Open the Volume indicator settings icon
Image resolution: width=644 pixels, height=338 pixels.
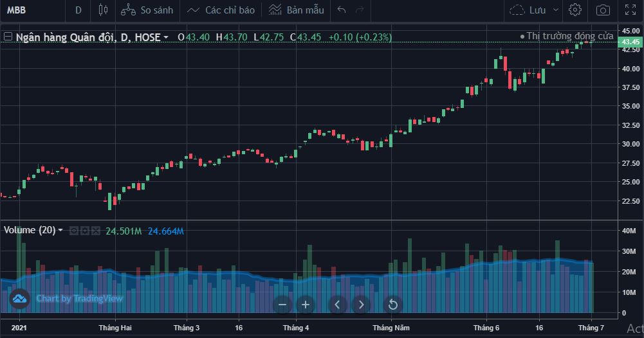[84, 231]
